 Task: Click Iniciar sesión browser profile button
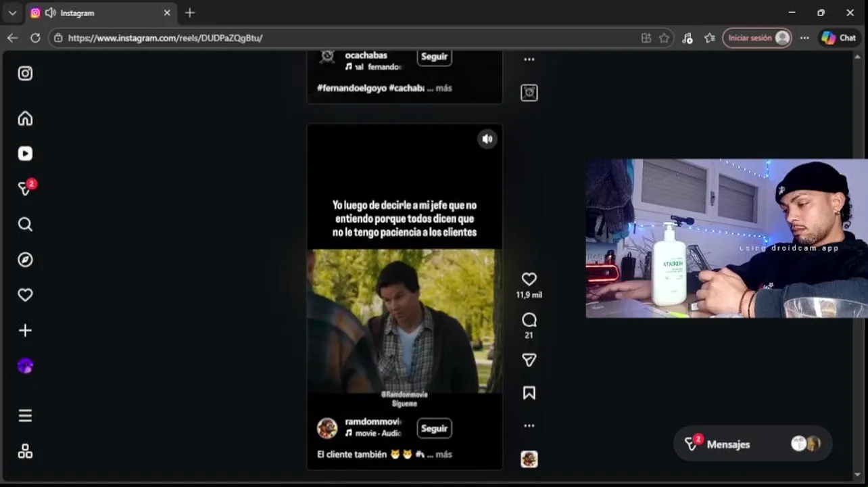pyautogui.click(x=757, y=38)
